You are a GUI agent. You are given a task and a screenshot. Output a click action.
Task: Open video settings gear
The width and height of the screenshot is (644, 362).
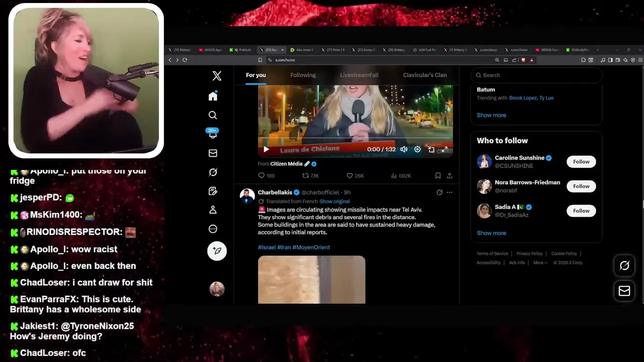coord(417,149)
